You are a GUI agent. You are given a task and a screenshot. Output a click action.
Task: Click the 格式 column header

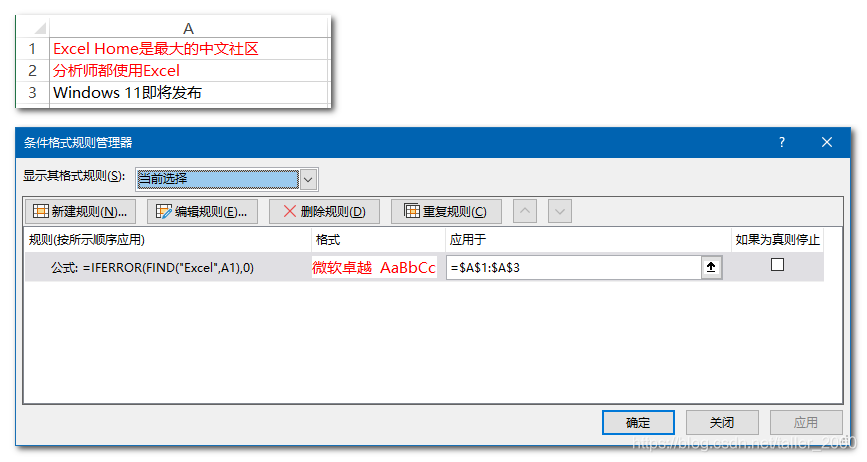(x=378, y=240)
